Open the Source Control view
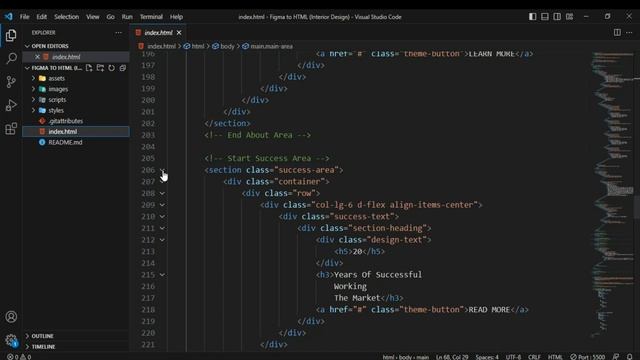640x360 pixels. coord(11,82)
